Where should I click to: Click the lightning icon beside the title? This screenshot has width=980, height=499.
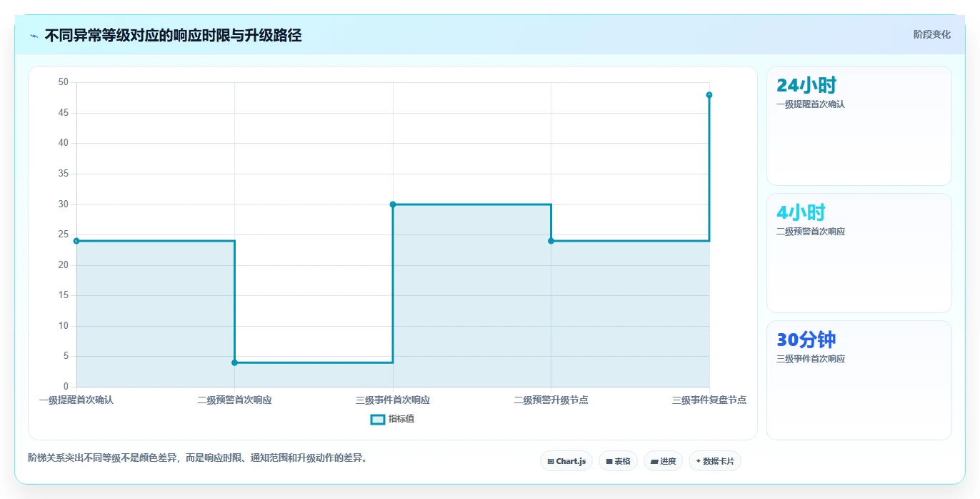(x=34, y=35)
